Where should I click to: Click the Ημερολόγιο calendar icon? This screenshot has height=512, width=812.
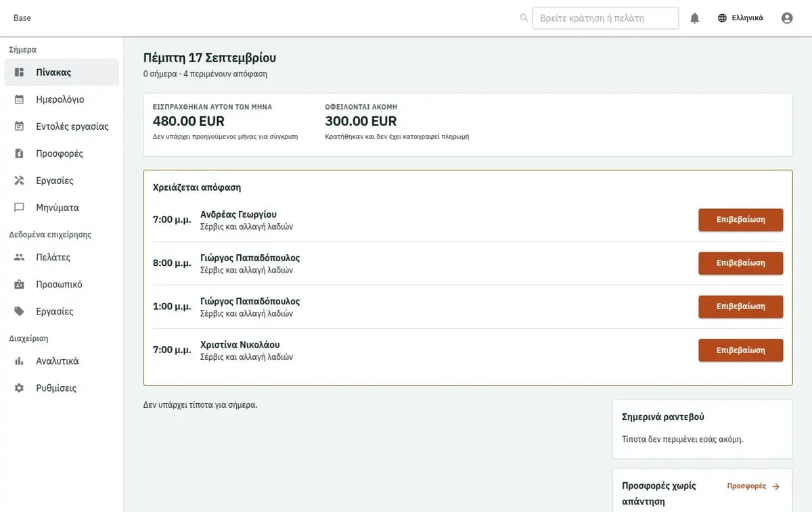coord(20,99)
